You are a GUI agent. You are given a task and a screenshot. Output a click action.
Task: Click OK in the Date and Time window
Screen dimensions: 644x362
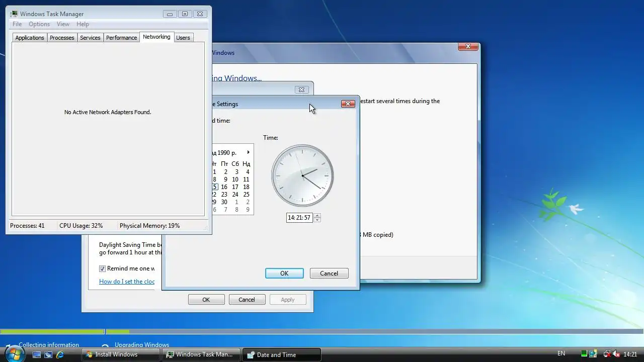point(206,300)
